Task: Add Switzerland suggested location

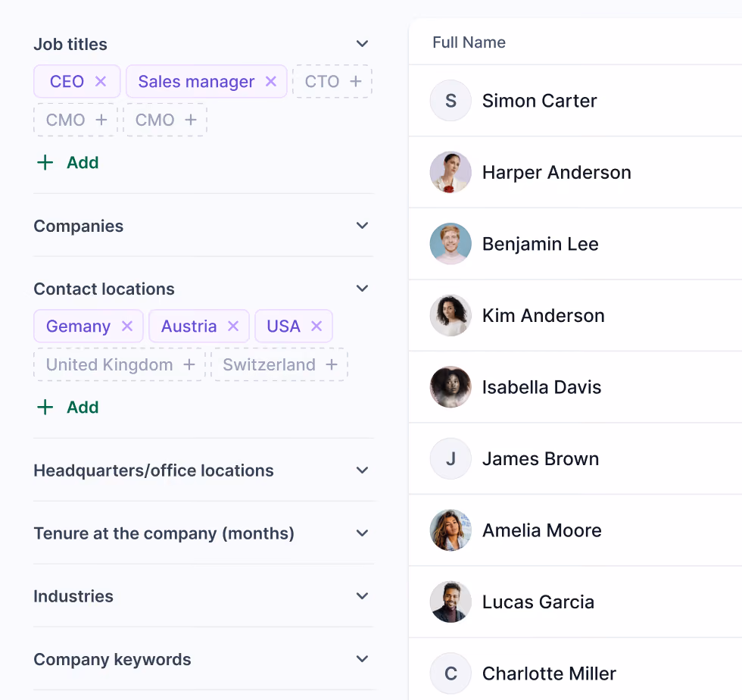Action: click(279, 364)
